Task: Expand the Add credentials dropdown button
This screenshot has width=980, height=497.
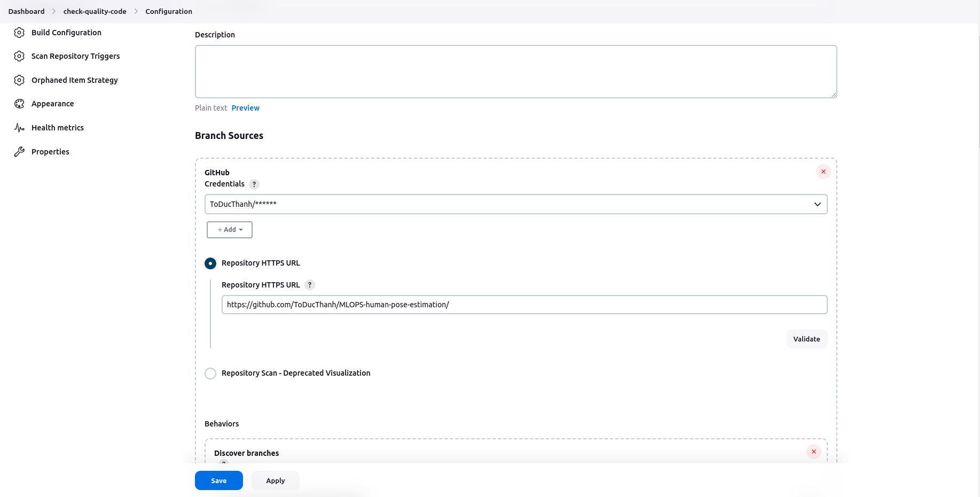Action: [230, 230]
